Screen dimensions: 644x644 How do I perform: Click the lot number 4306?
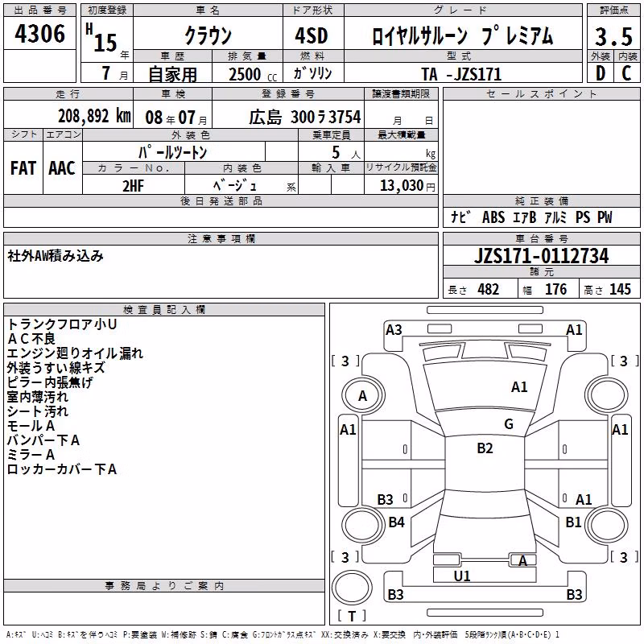pyautogui.click(x=39, y=34)
